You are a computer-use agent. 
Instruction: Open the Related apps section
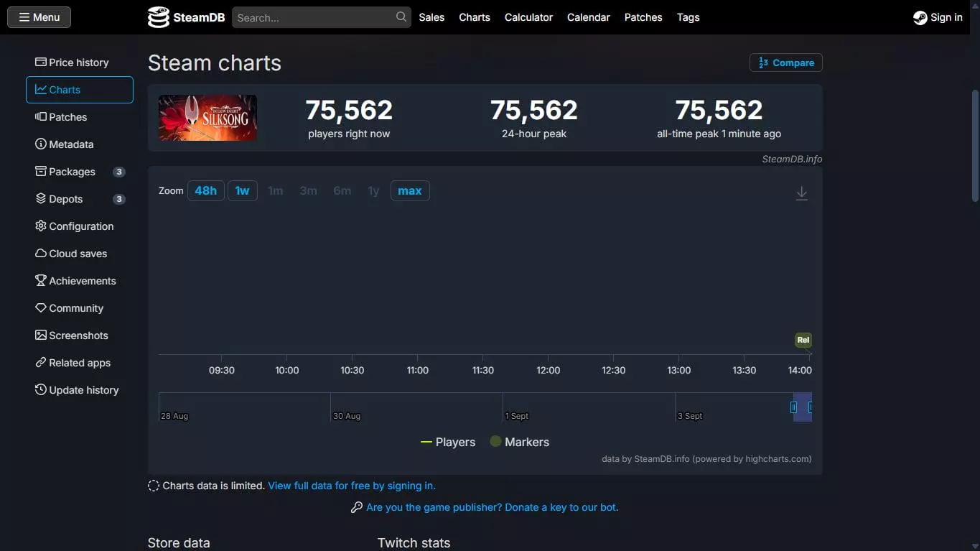pos(80,363)
